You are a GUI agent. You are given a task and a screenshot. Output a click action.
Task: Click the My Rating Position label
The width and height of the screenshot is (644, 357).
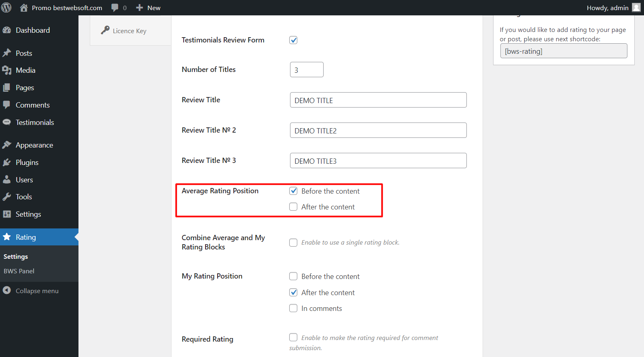212,276
